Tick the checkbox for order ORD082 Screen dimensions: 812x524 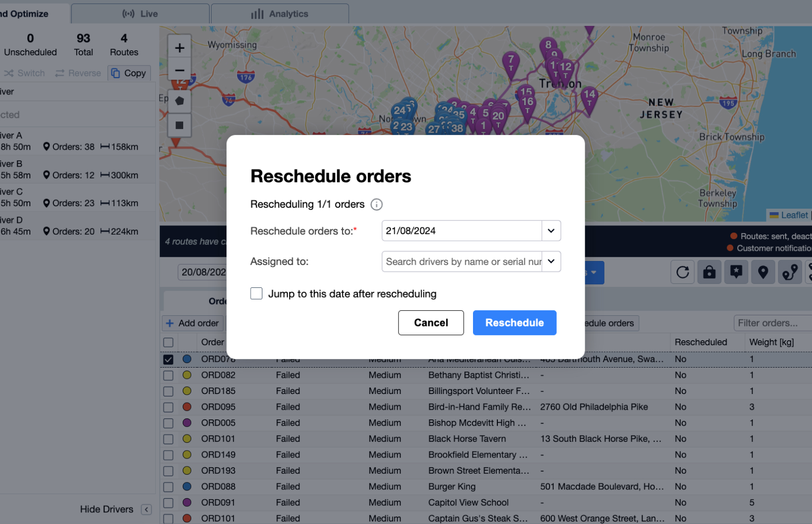pos(168,375)
